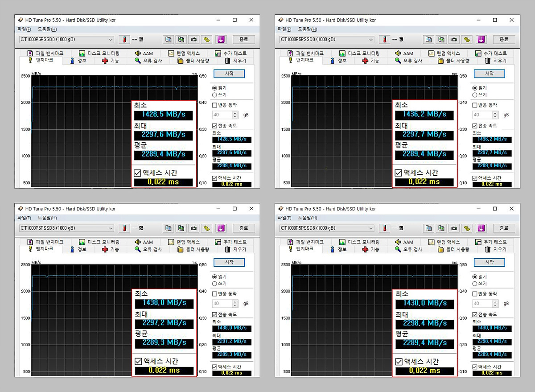
Task: Select 읽기 radio button in top-right window
Action: point(475,88)
